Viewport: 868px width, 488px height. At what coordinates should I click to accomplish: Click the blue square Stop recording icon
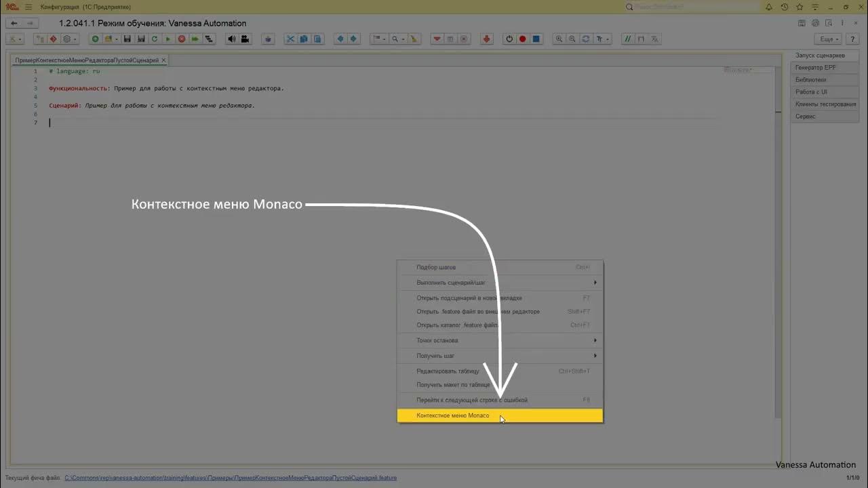pyautogui.click(x=536, y=39)
